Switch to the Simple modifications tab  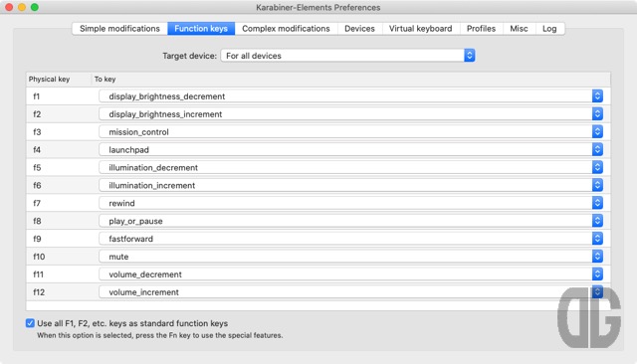(119, 29)
